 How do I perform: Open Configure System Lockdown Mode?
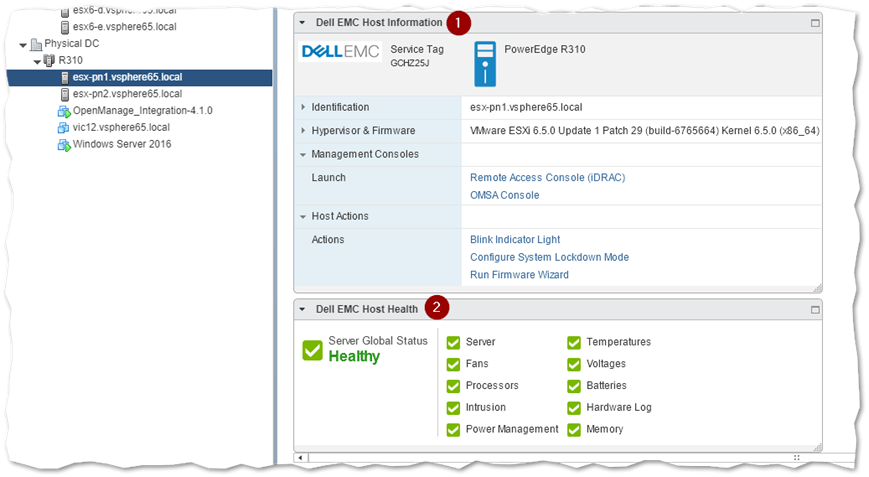(x=549, y=257)
